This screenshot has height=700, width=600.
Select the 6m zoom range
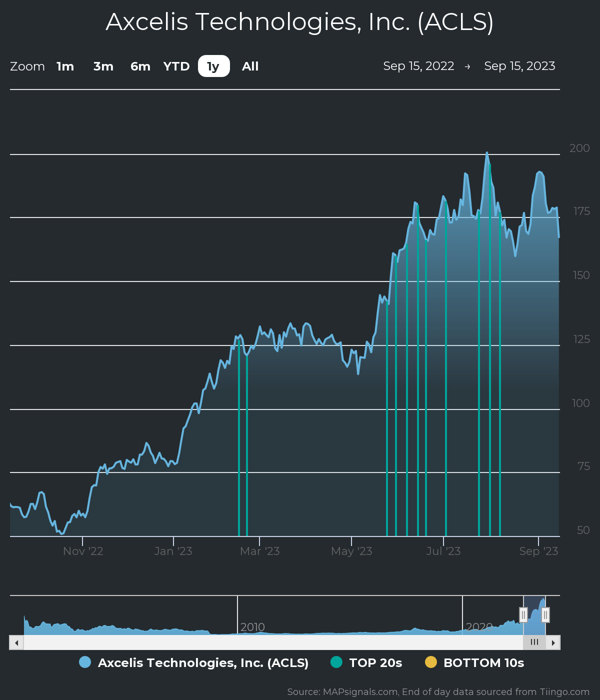click(x=140, y=66)
